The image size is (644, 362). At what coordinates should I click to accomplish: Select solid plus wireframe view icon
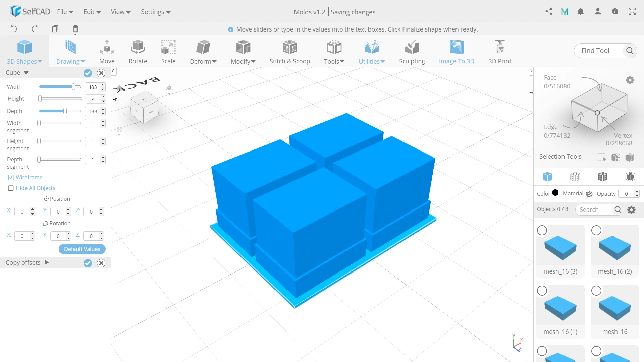click(x=602, y=177)
